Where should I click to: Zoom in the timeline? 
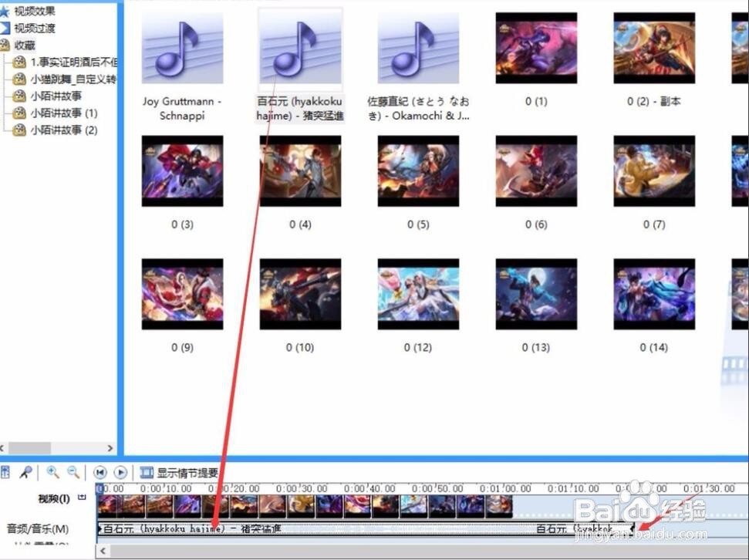coord(52,473)
